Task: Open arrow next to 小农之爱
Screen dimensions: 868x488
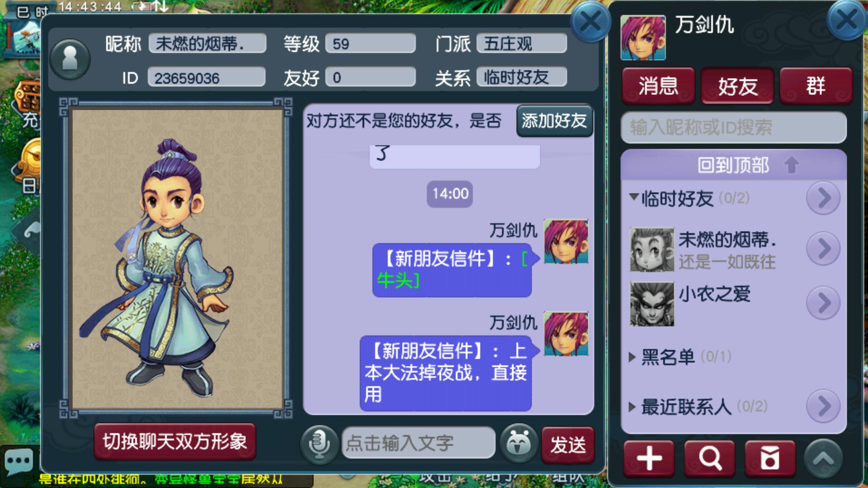Action: click(823, 303)
